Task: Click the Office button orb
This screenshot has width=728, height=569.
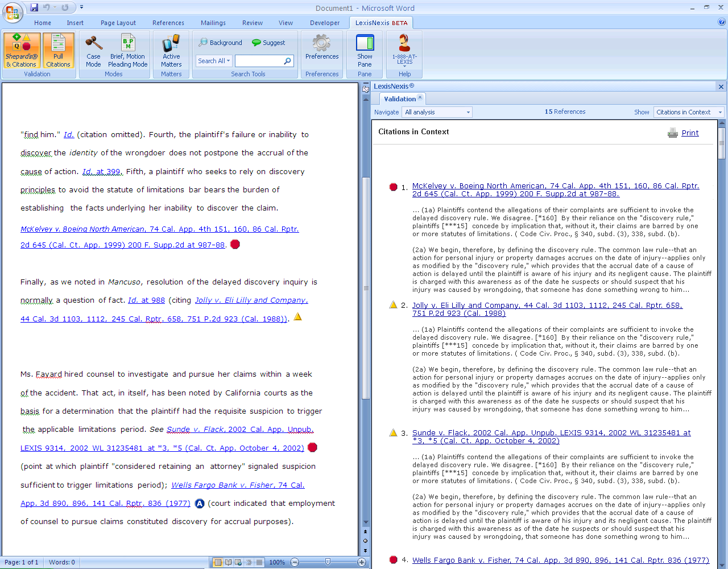Action: (13, 13)
